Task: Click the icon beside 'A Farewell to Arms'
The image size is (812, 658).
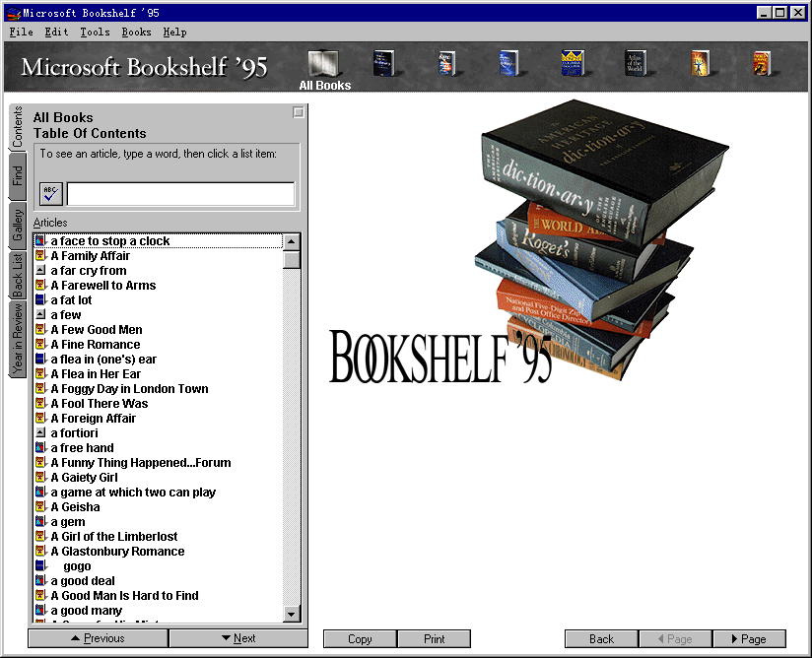Action: coord(40,285)
